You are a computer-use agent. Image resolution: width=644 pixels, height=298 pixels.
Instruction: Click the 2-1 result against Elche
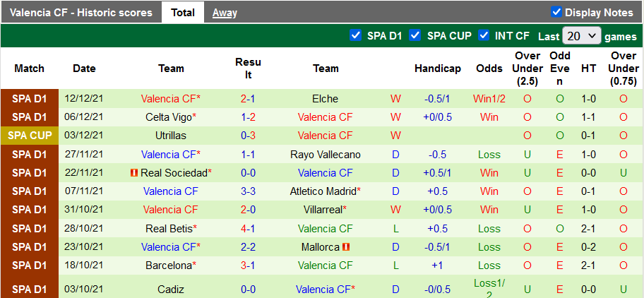pyautogui.click(x=248, y=99)
